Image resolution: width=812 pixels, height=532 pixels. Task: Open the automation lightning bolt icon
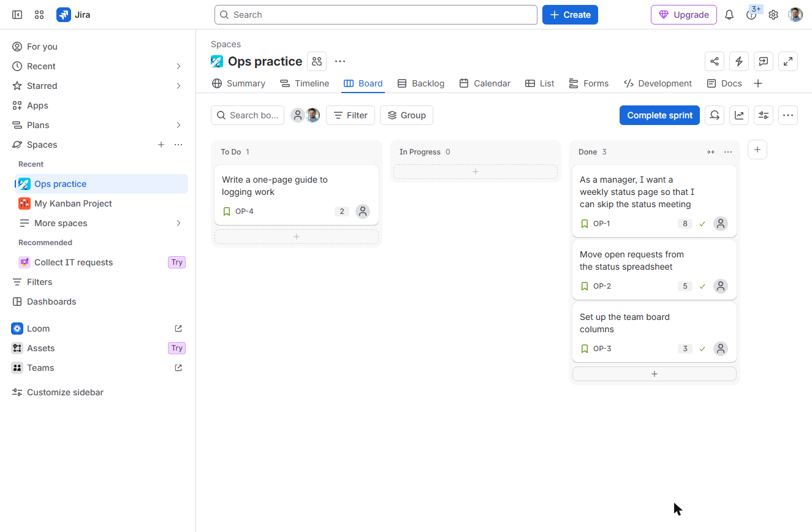[x=739, y=61]
